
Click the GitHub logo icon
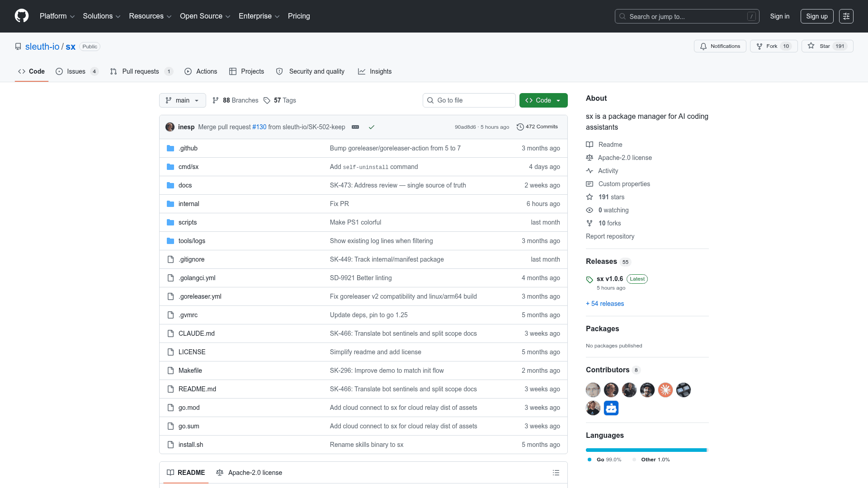point(22,16)
